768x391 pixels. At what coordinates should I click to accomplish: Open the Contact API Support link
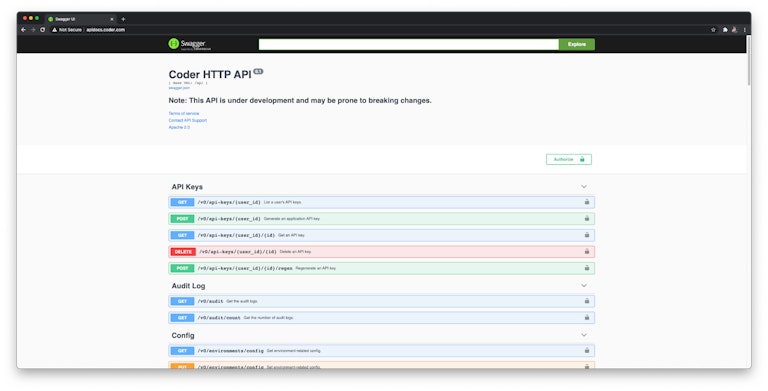tap(188, 120)
